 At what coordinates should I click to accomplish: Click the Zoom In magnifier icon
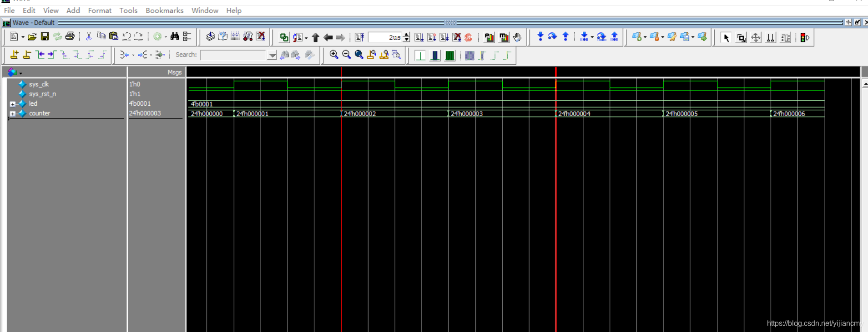(334, 55)
